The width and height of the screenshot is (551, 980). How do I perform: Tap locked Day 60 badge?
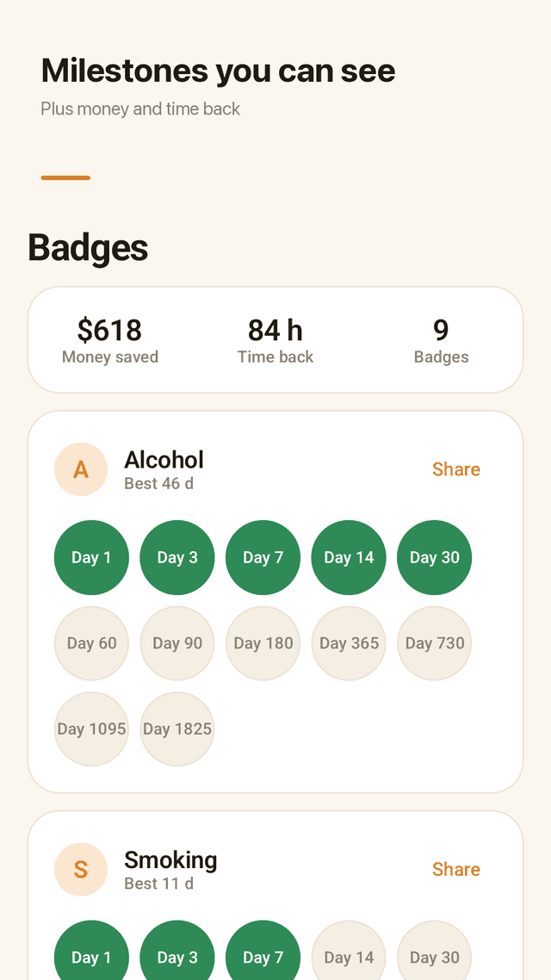(x=91, y=643)
